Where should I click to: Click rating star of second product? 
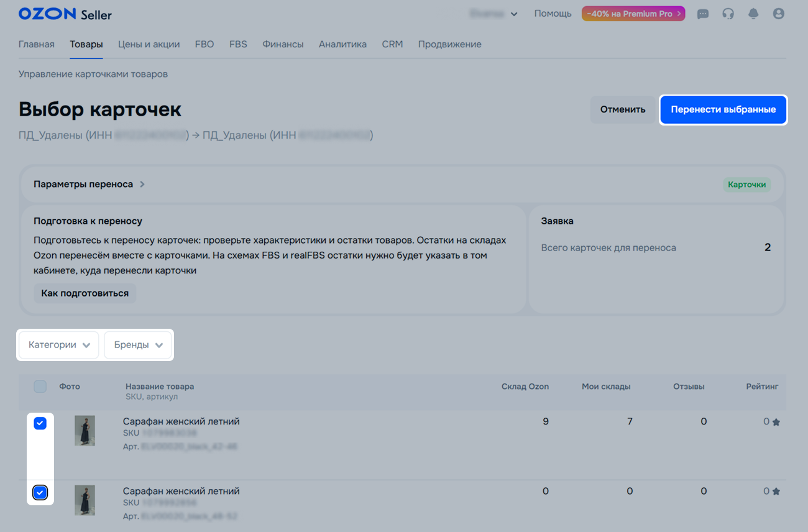coord(776,492)
